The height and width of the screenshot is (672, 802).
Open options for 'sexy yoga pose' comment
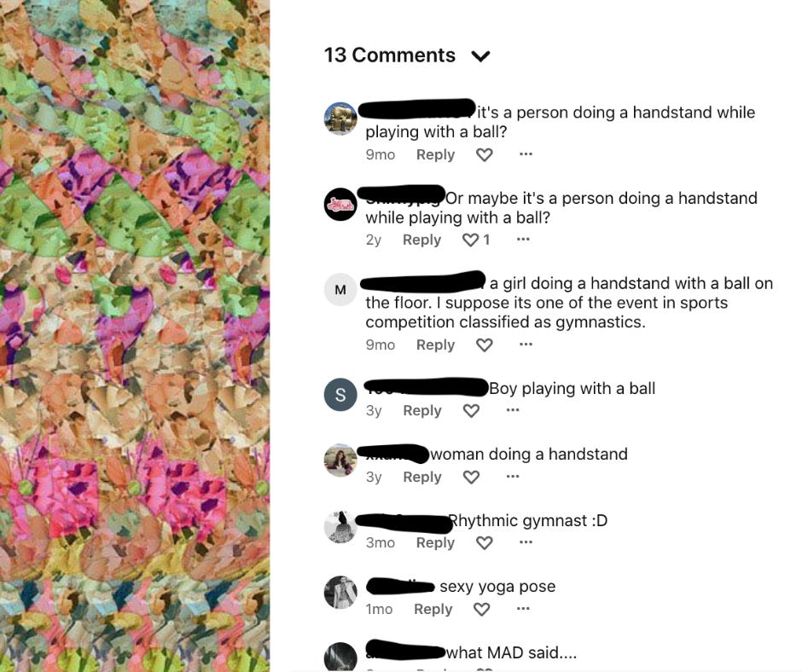point(523,608)
